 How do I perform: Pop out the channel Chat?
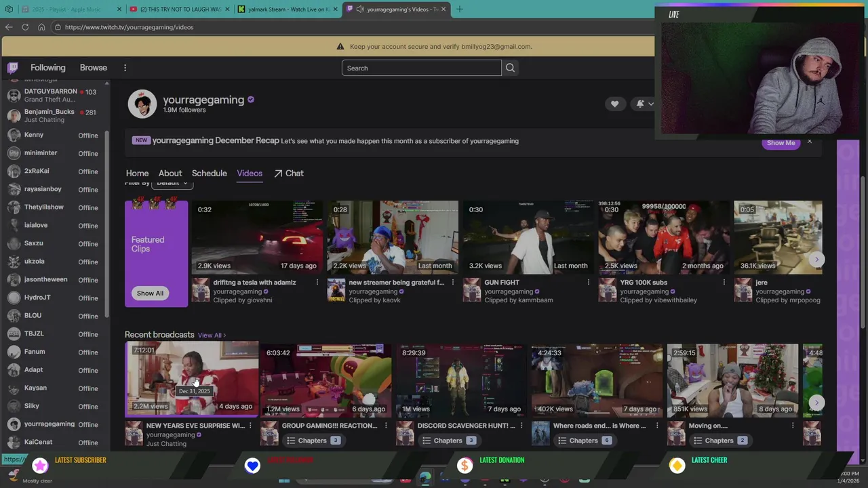tap(289, 174)
